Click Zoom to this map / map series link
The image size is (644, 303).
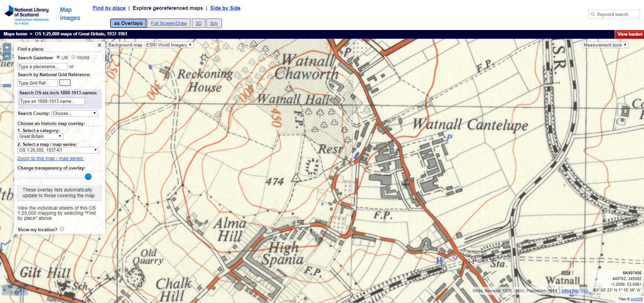tap(50, 158)
